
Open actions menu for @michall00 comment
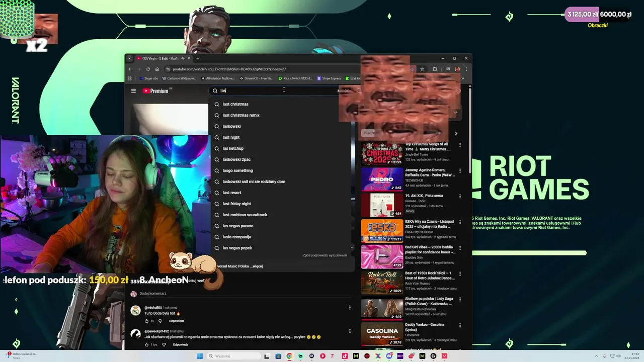(350, 308)
